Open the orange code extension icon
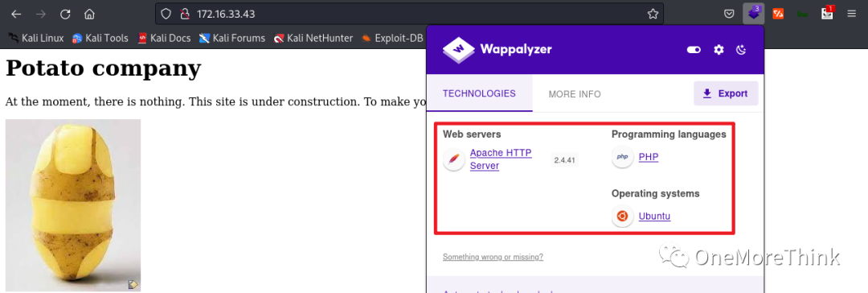 [778, 14]
